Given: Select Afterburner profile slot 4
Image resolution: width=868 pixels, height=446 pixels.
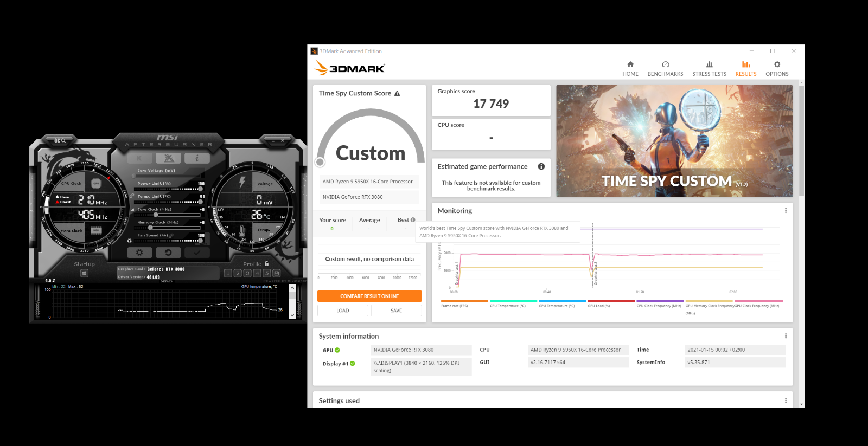Looking at the screenshot, I should (257, 273).
